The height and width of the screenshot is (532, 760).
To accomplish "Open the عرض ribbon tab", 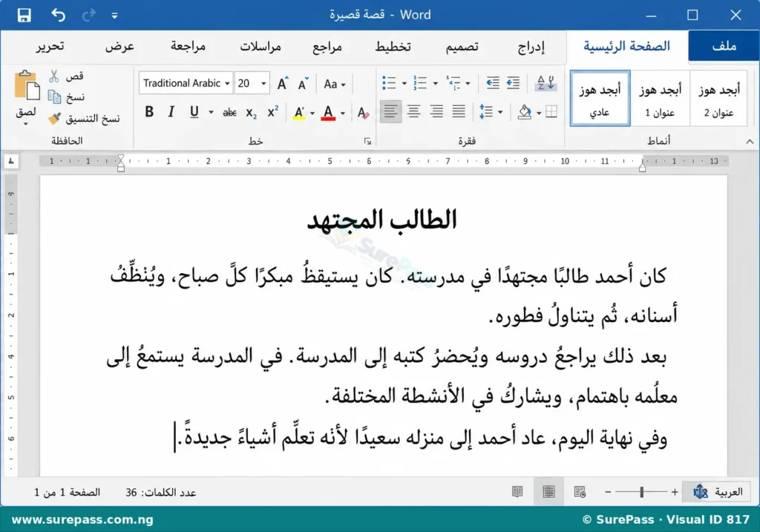I will coord(119,47).
